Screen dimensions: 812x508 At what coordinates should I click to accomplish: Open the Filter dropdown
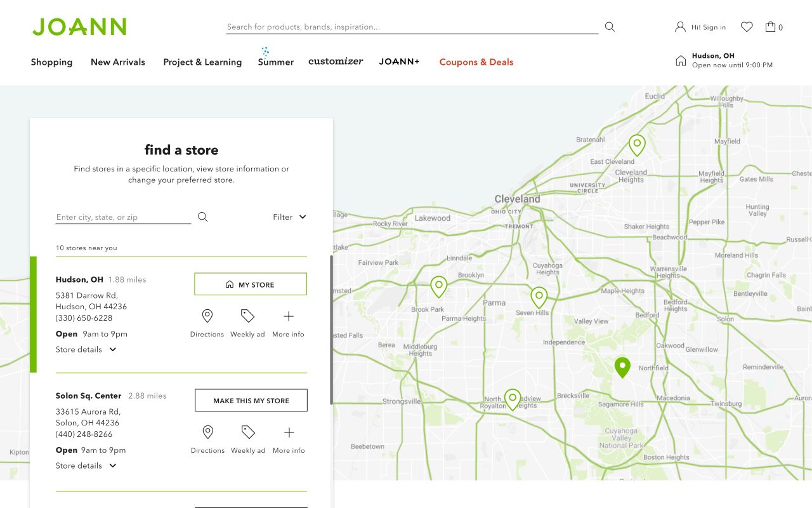point(290,217)
